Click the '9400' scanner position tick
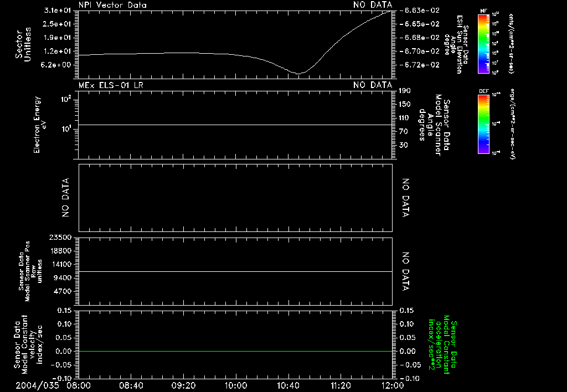Image resolution: width=567 pixels, height=392 pixels. (62, 278)
